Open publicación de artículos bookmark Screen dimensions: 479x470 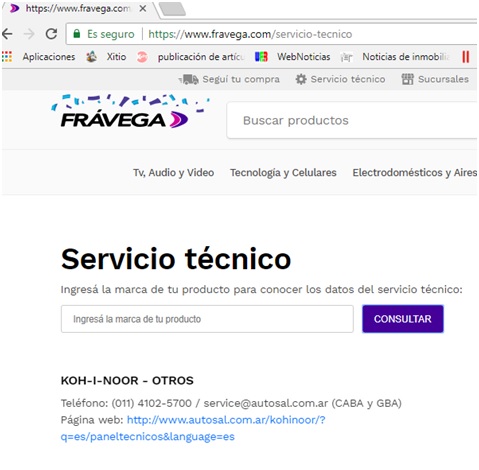point(190,57)
